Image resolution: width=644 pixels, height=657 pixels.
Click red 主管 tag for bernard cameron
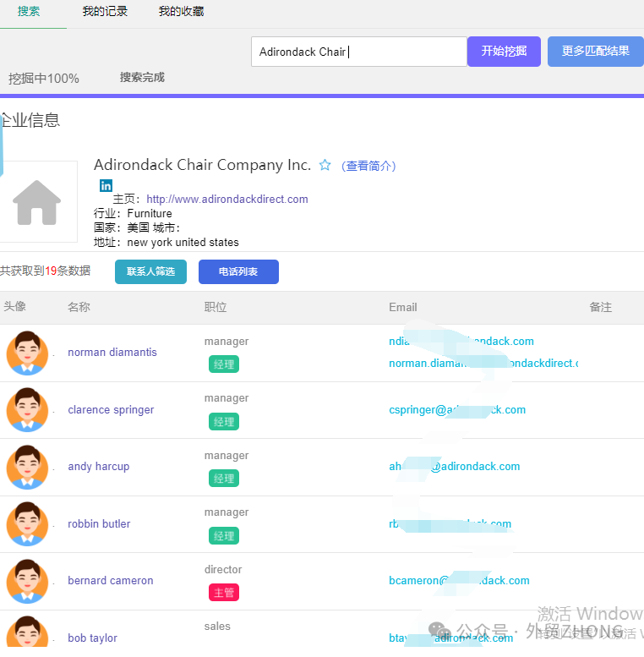tap(224, 593)
